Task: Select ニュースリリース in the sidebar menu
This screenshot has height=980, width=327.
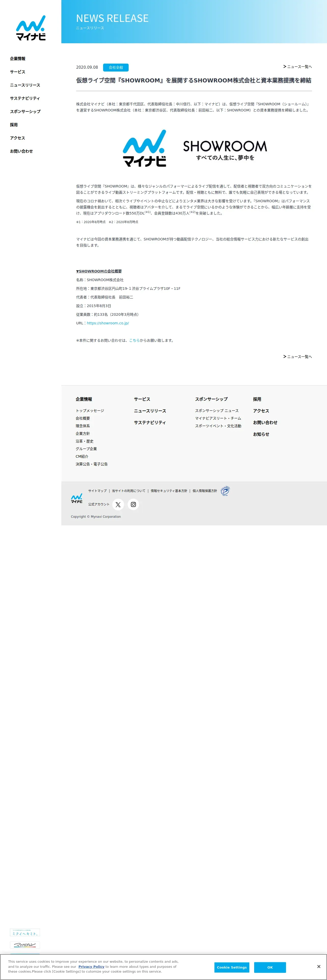Action: [x=25, y=85]
